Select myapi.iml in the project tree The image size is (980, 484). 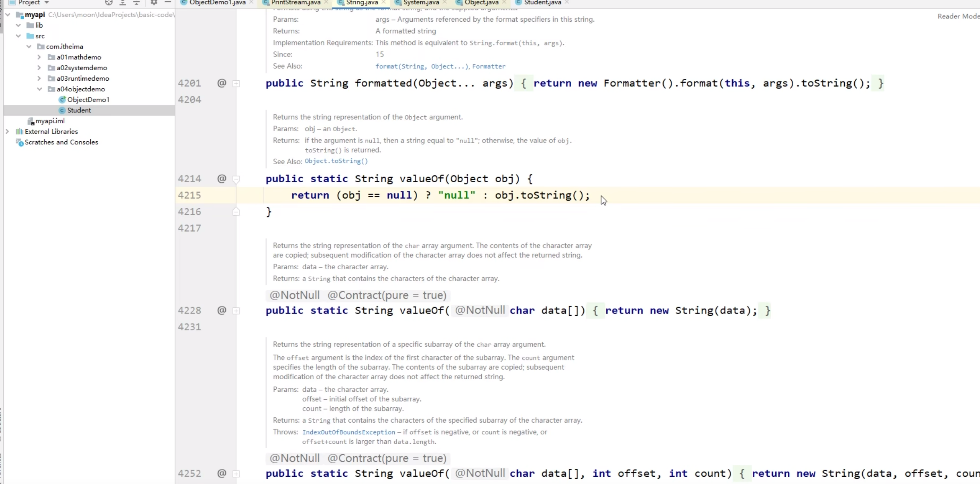[50, 120]
